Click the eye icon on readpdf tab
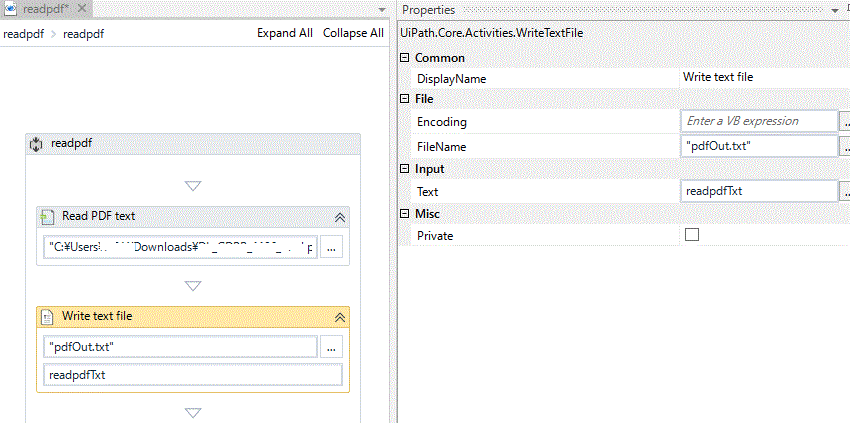 10,8
